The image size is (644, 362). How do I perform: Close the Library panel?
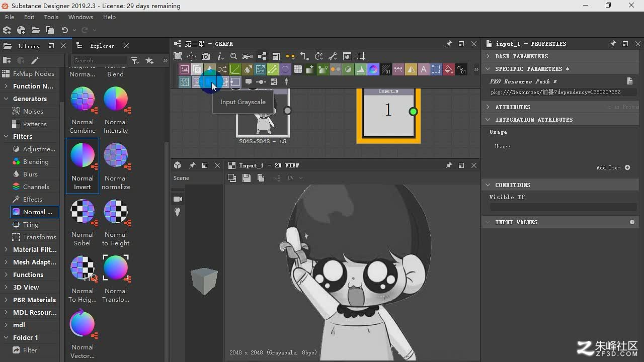(x=63, y=46)
